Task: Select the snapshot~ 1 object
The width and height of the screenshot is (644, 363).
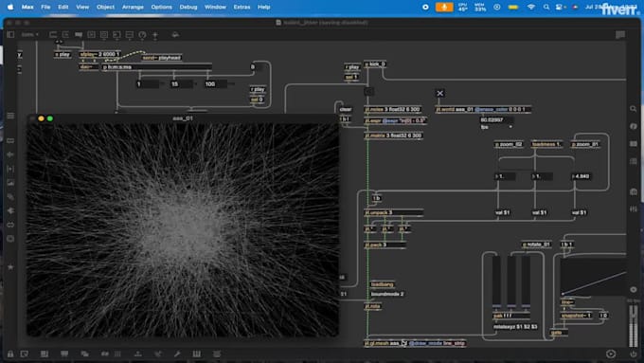Action: point(576,316)
